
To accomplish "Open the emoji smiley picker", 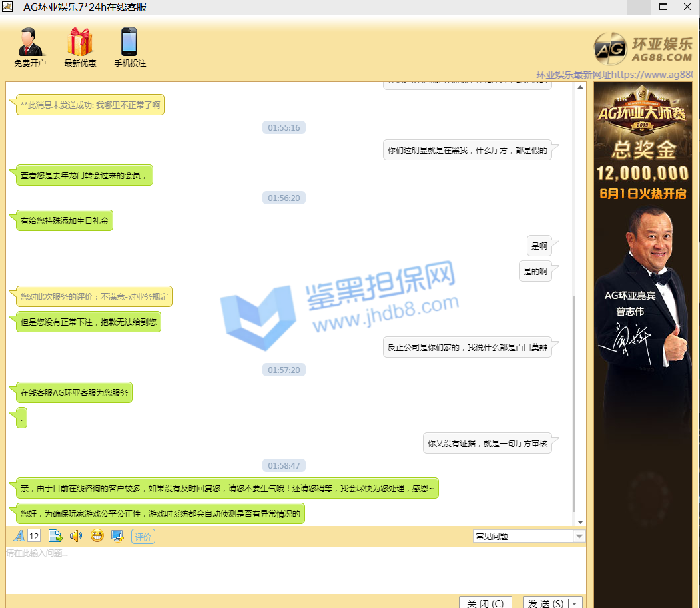I will click(x=97, y=536).
